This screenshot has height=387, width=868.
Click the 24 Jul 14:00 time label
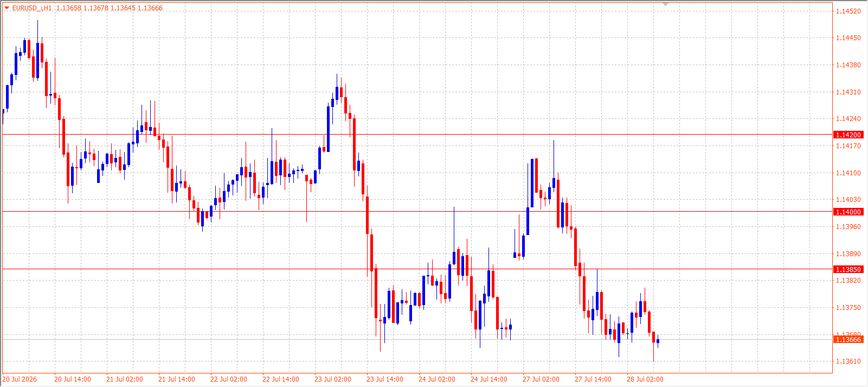point(489,379)
